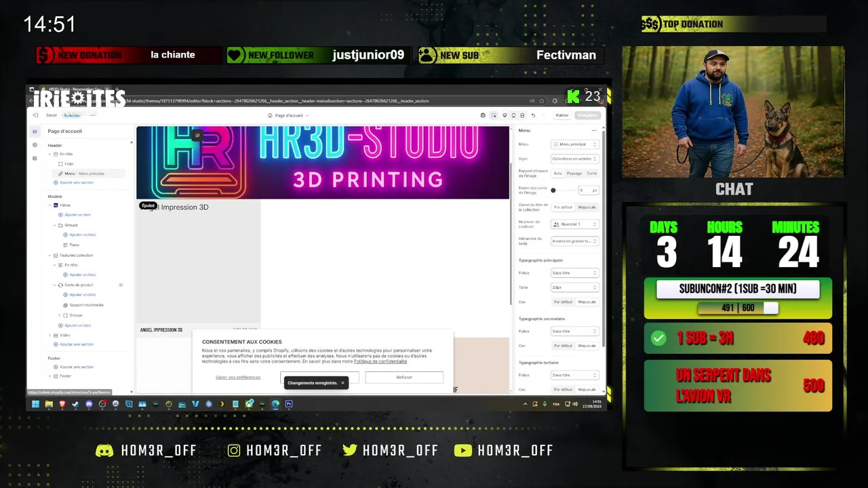Viewport: 868px width, 488px height.
Task: Dismiss the Changements enregistrés toast
Action: pos(342,383)
